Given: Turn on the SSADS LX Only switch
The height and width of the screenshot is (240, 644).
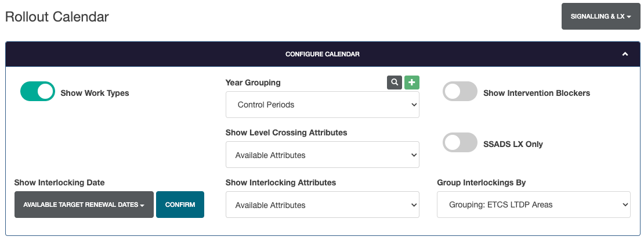Looking at the screenshot, I should [x=460, y=143].
